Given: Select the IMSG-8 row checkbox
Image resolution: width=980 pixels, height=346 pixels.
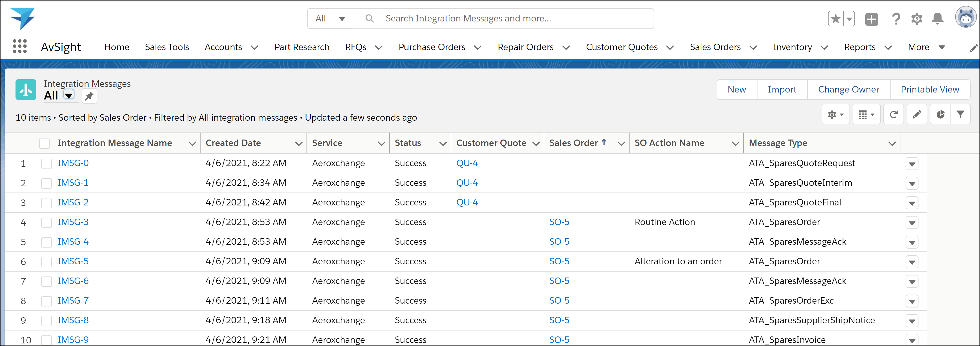Looking at the screenshot, I should pyautogui.click(x=47, y=321).
